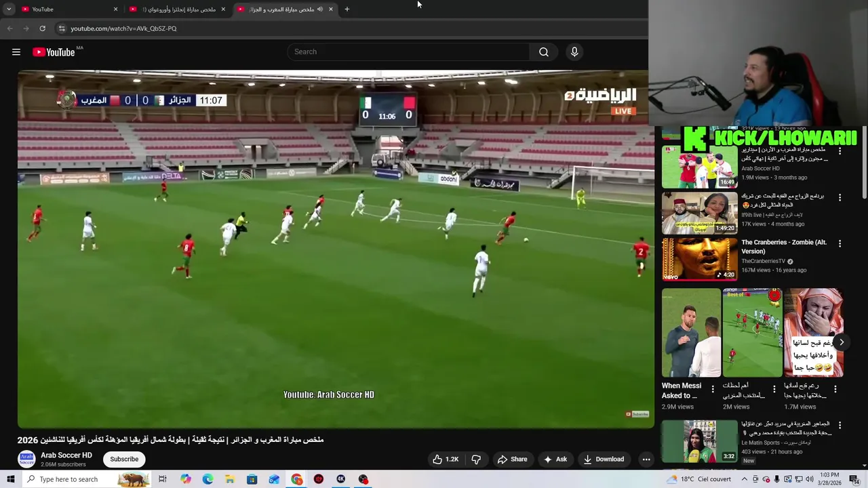Open options for The Cranberries Zombie video

tap(840, 243)
